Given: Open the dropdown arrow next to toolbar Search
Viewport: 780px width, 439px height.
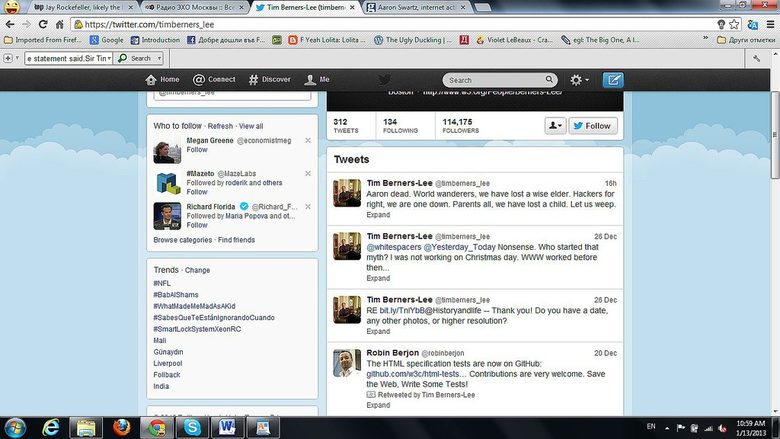Looking at the screenshot, I should click(x=159, y=58).
